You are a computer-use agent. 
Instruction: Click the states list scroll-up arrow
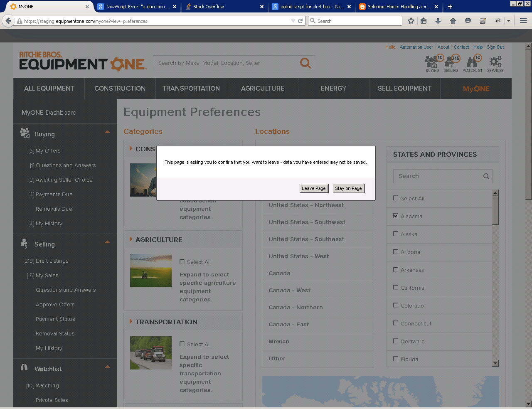pyautogui.click(x=495, y=193)
